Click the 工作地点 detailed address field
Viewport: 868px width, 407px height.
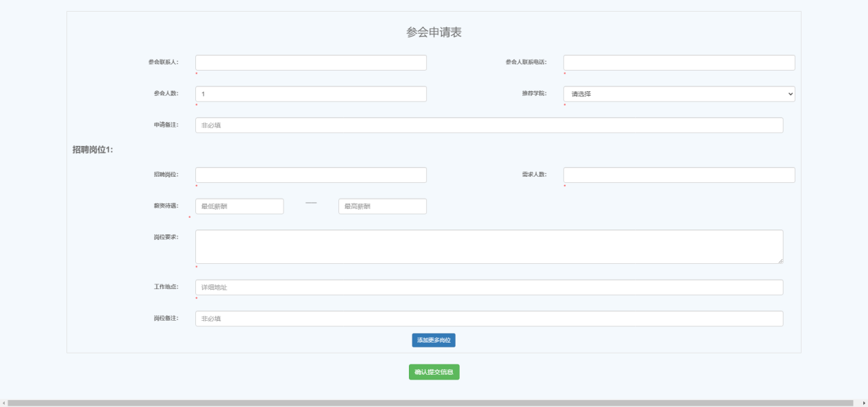[x=488, y=288]
